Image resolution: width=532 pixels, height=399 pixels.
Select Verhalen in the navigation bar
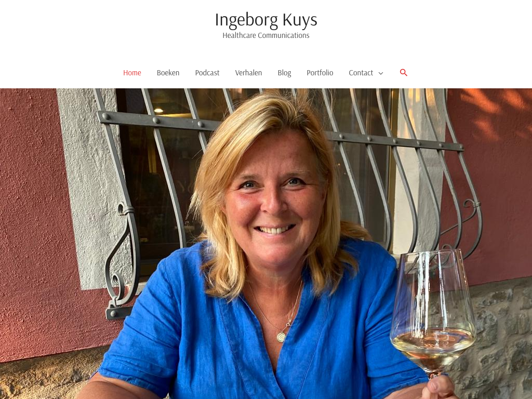[248, 73]
